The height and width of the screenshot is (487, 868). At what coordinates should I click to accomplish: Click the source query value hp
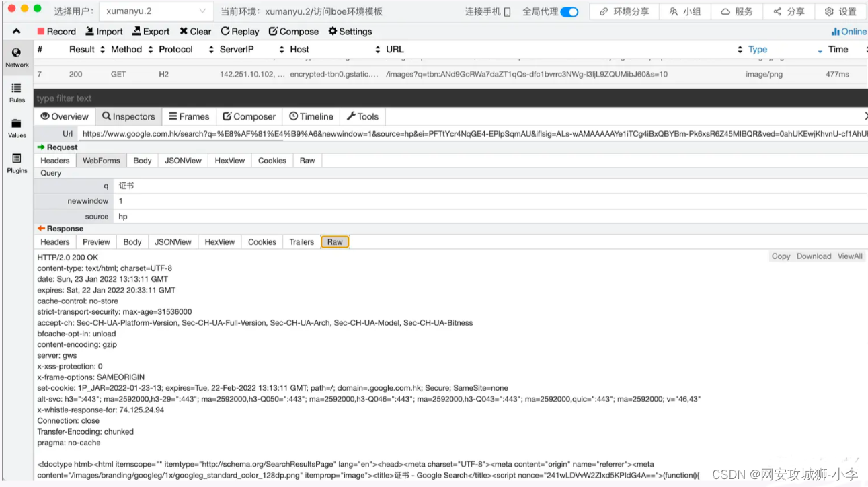click(x=123, y=217)
